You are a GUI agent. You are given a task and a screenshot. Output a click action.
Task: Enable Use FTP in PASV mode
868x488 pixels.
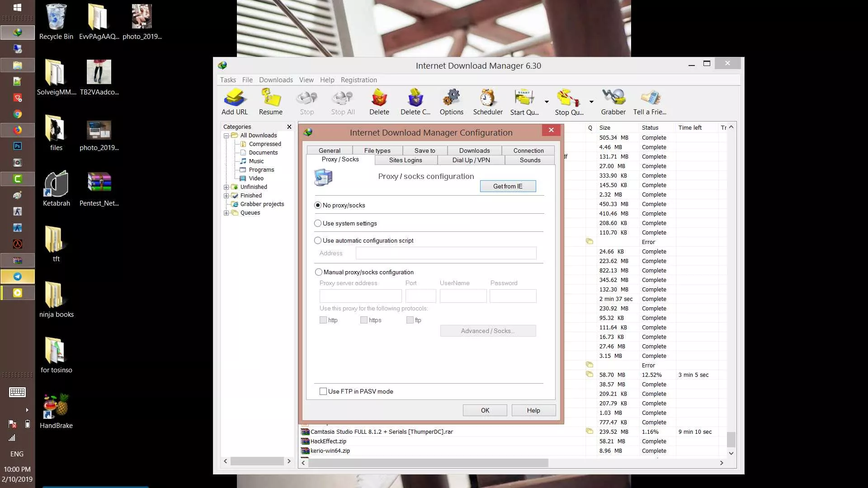(x=323, y=391)
